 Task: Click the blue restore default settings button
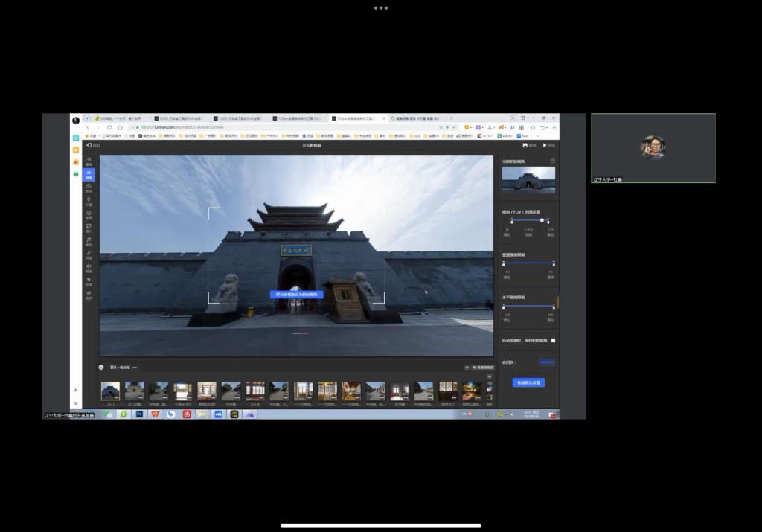[x=528, y=382]
